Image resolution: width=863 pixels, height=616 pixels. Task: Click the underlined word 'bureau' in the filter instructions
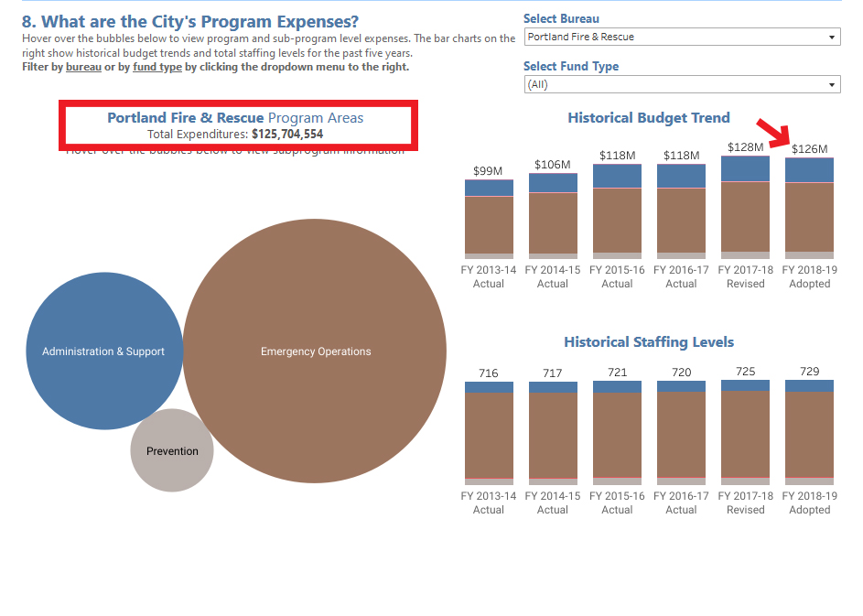pyautogui.click(x=83, y=67)
